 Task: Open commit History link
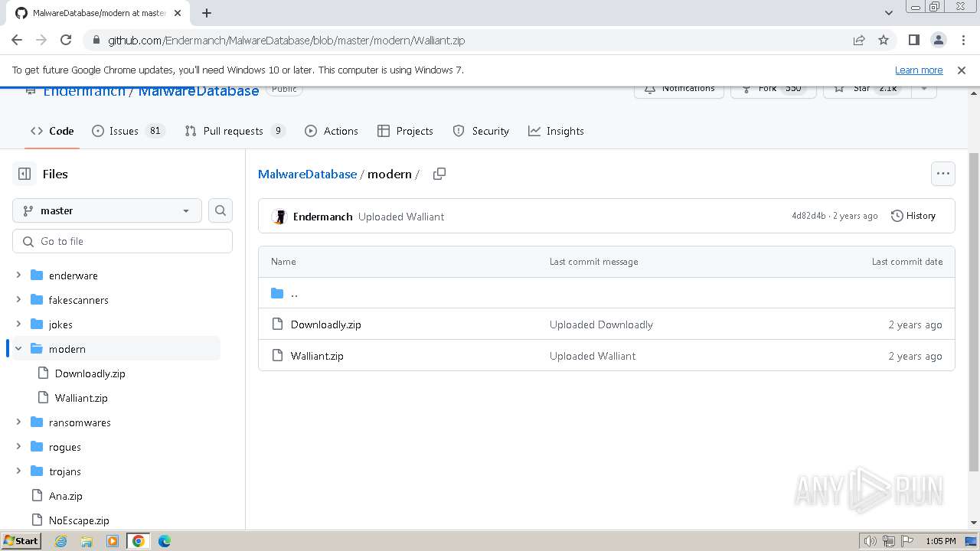pos(913,216)
